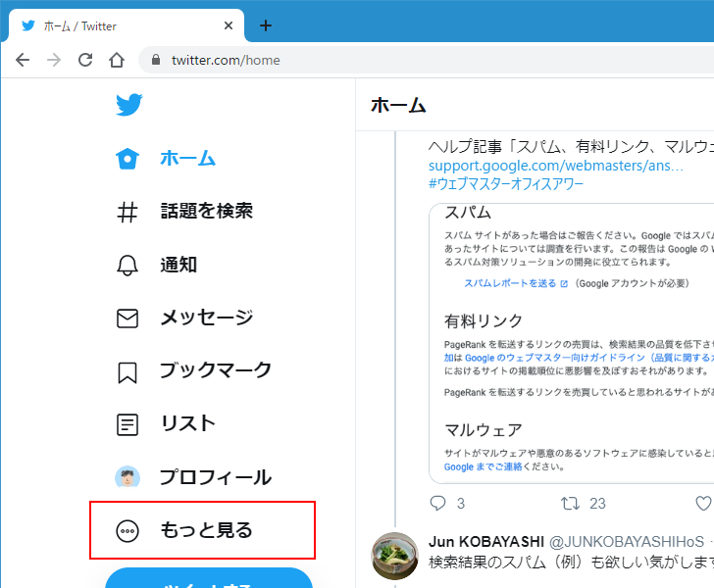Click the browser forward arrow
The height and width of the screenshot is (588, 714).
pos(54,60)
